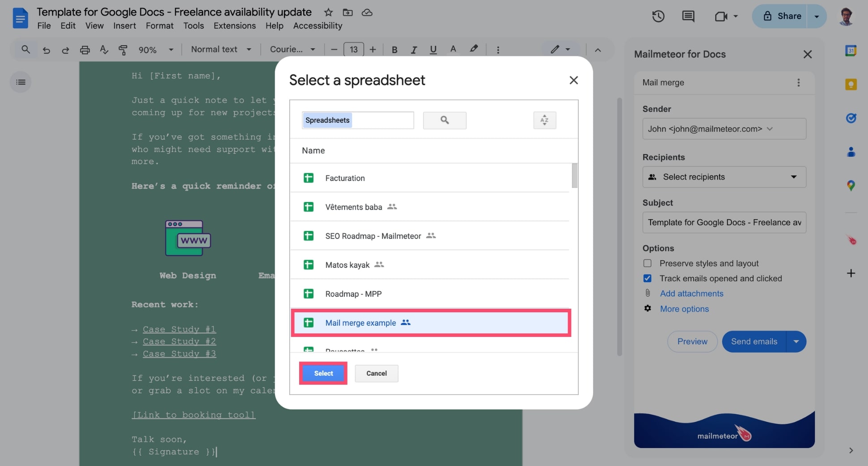The image size is (868, 466).
Task: Open highlight color picker
Action: [474, 50]
